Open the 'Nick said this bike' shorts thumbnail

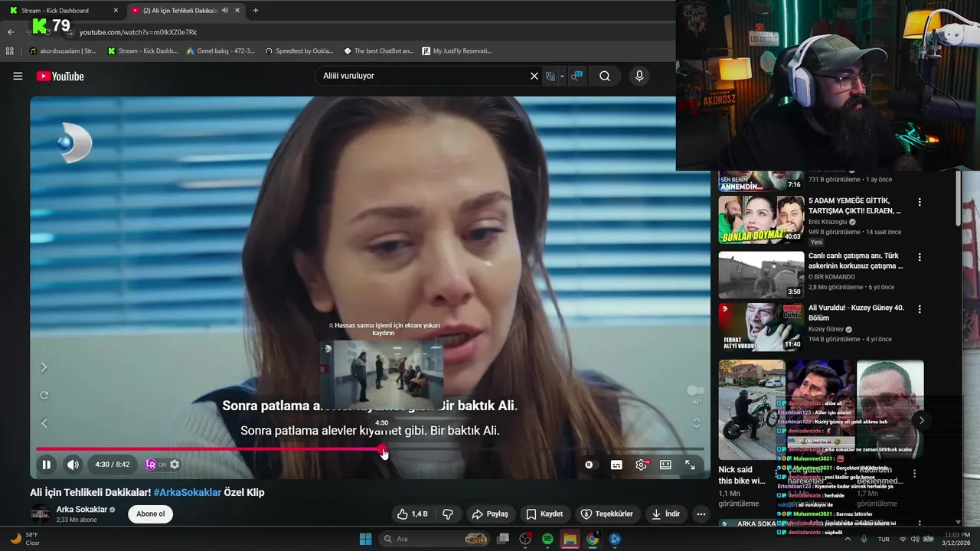pyautogui.click(x=752, y=410)
